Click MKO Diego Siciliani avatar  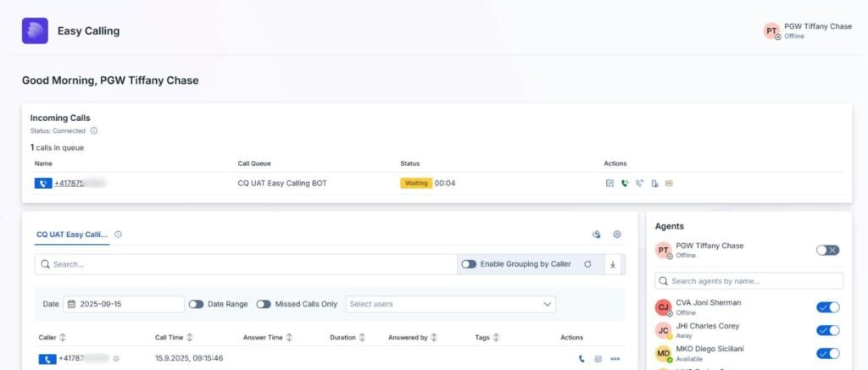tap(663, 353)
